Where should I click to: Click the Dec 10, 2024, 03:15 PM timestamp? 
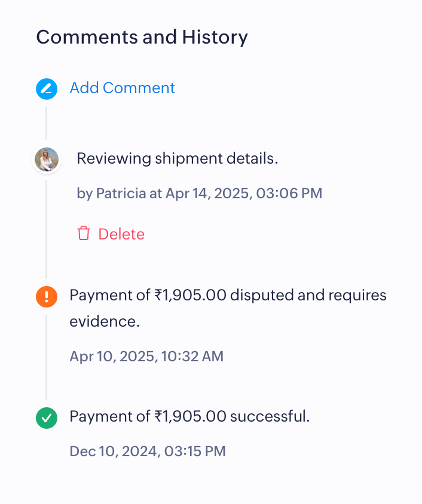point(148,451)
